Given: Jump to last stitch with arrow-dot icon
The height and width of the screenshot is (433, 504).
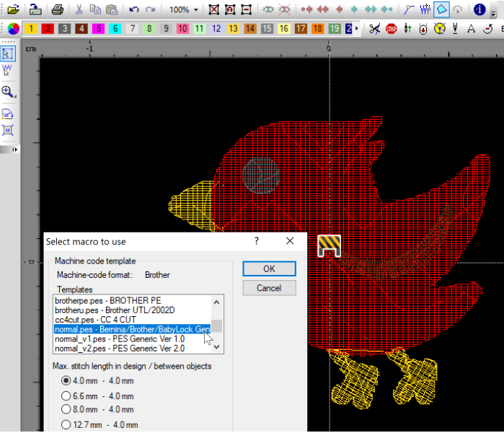Looking at the screenshot, I should [386, 9].
